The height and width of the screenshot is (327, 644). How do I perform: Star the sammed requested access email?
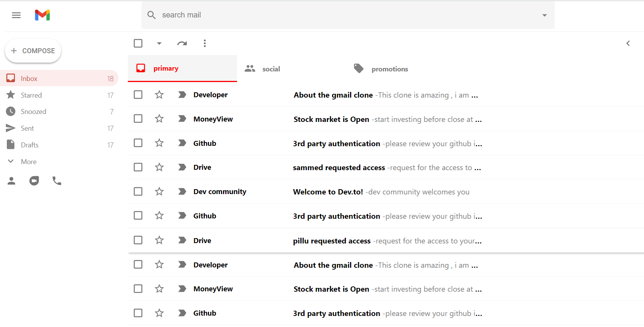(x=159, y=167)
